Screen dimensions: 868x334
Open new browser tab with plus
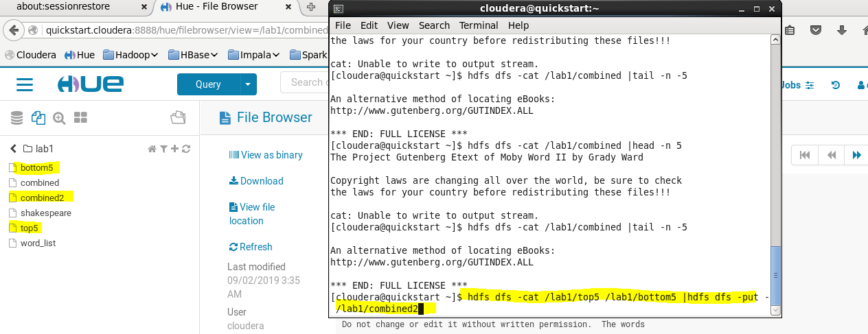pyautogui.click(x=311, y=7)
